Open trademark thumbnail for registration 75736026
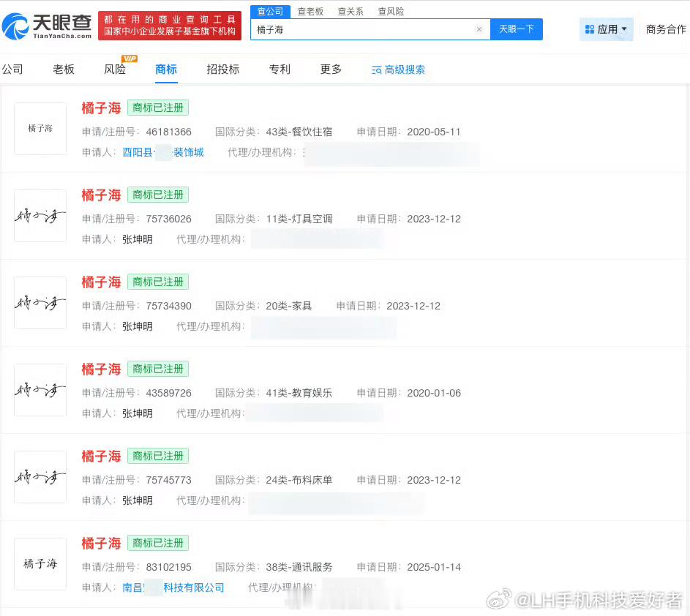Image resolution: width=690 pixels, height=616 pixels. (40, 216)
